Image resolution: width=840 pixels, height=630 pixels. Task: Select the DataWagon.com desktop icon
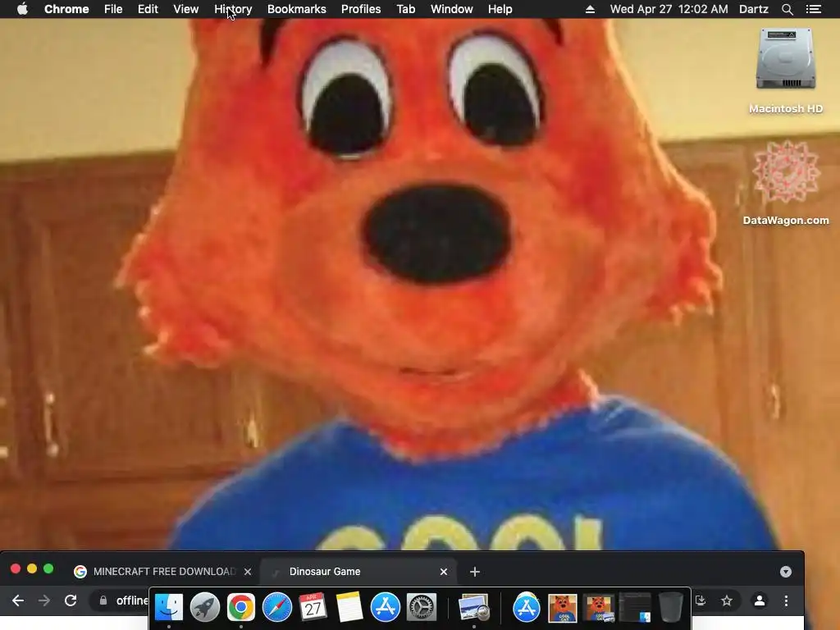785,183
